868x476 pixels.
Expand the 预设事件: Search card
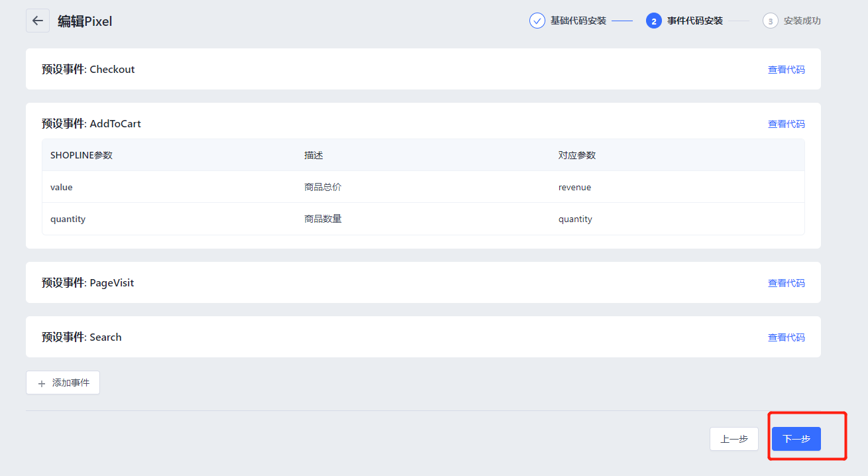(81, 337)
